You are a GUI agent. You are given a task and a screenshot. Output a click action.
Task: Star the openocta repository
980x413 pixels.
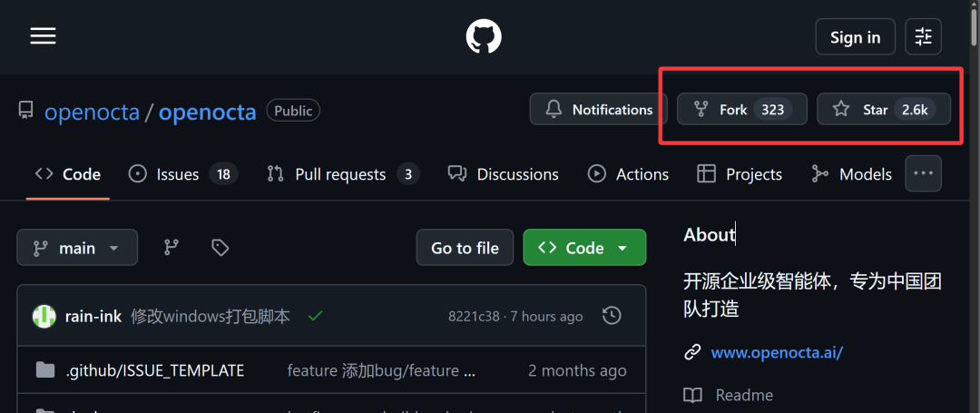click(x=884, y=109)
